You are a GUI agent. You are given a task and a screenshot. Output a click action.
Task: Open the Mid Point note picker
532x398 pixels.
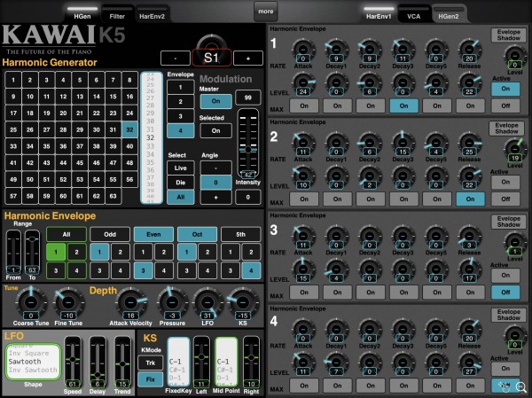tap(226, 362)
